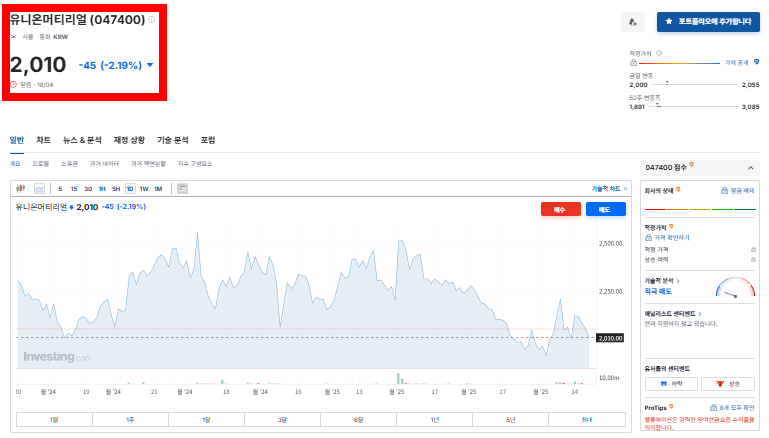Viewport: 769px width, 438px height.
Task: Select the 1H chart interval
Action: click(102, 189)
